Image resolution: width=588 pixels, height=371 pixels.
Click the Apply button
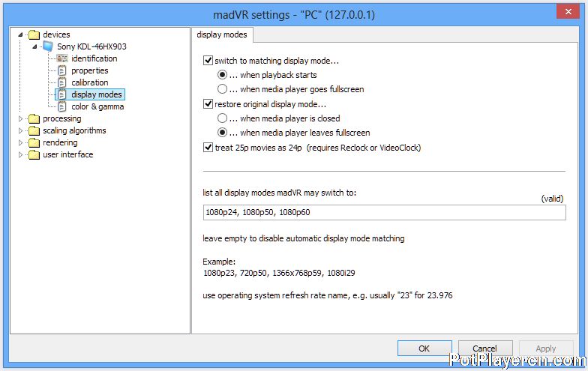point(546,349)
